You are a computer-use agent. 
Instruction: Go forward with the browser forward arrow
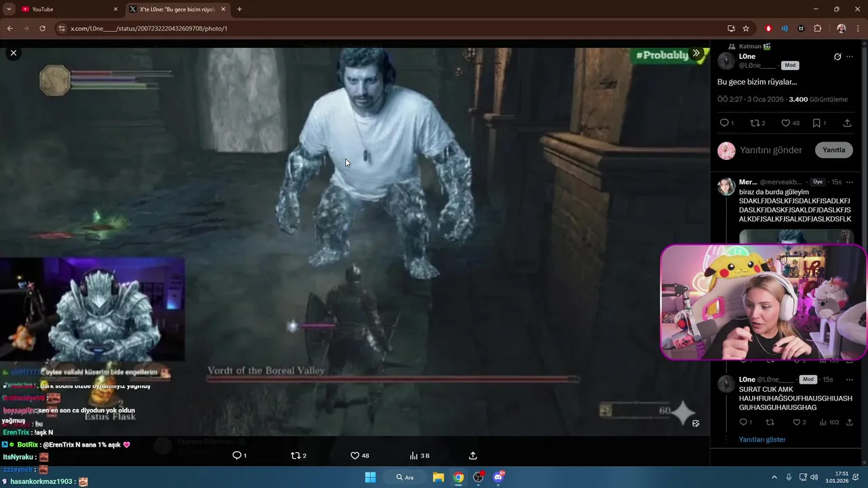click(26, 28)
